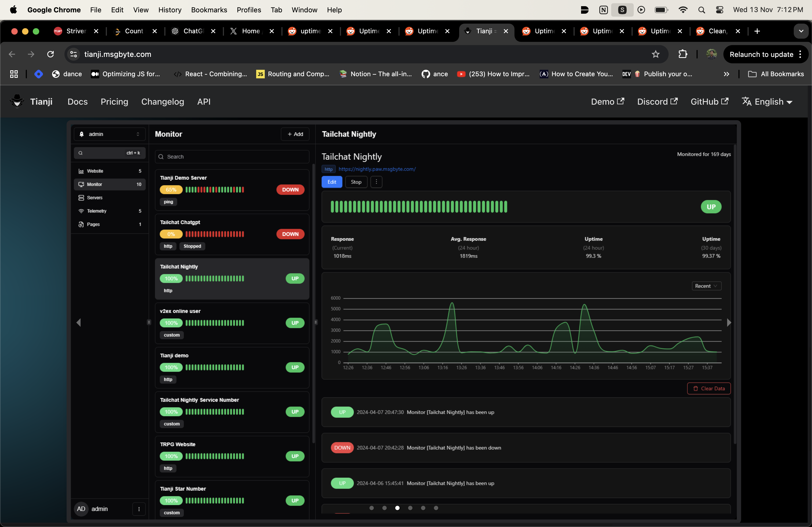Reload the page with the refresh icon
812x527 pixels.
[x=50, y=54]
